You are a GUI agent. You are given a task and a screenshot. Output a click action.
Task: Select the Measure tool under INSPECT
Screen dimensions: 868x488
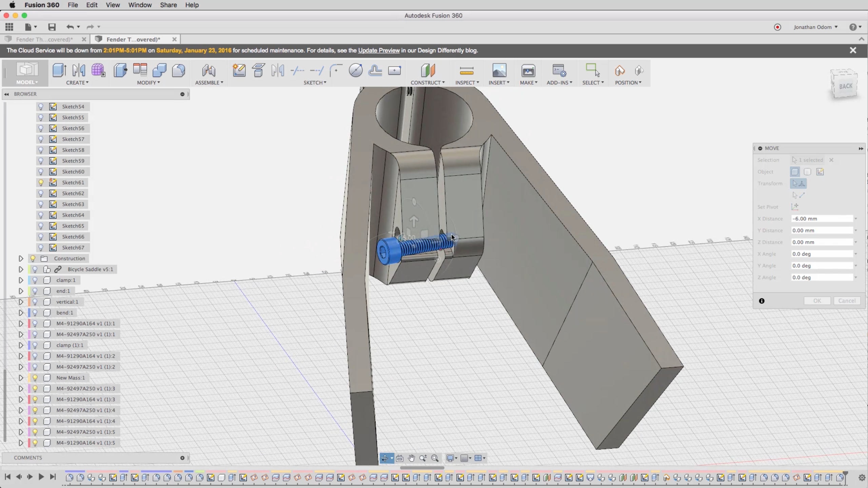tap(467, 71)
